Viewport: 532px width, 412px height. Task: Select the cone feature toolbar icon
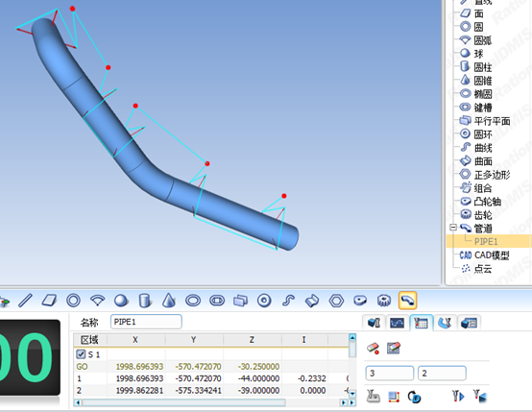pyautogui.click(x=169, y=301)
